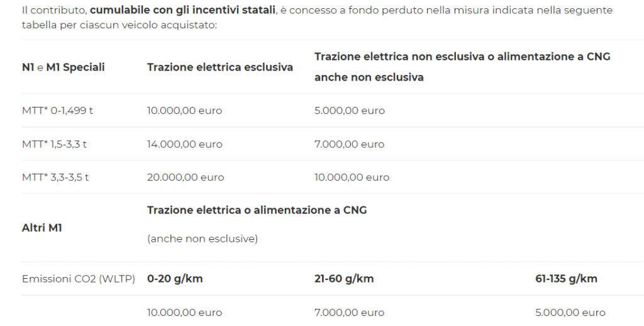
Task: Select the 'MTT* 0-1,499 t' row label
Action: pyautogui.click(x=57, y=111)
